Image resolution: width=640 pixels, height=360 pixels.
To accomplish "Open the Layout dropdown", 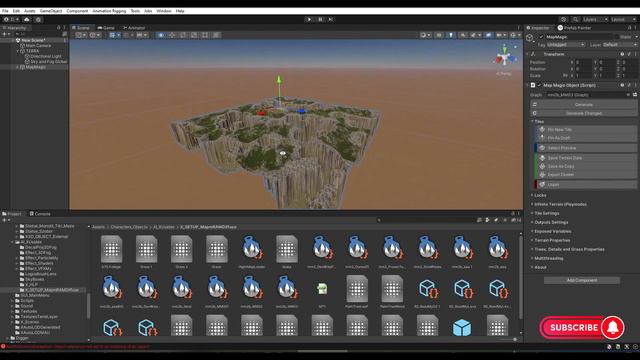I will 623,19.
